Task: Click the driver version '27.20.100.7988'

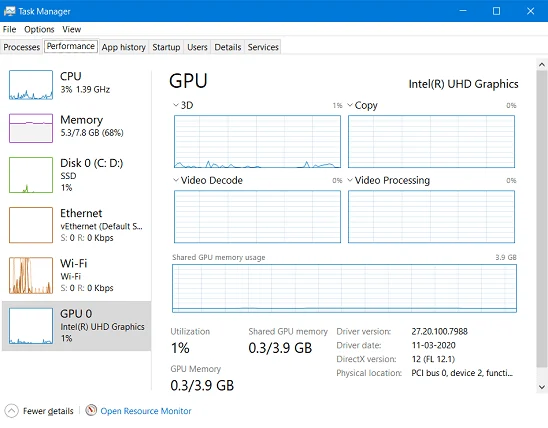Action: (439, 331)
